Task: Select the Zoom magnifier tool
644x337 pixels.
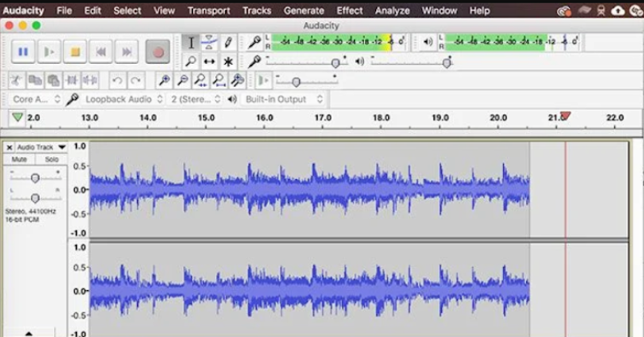Action: 190,61
